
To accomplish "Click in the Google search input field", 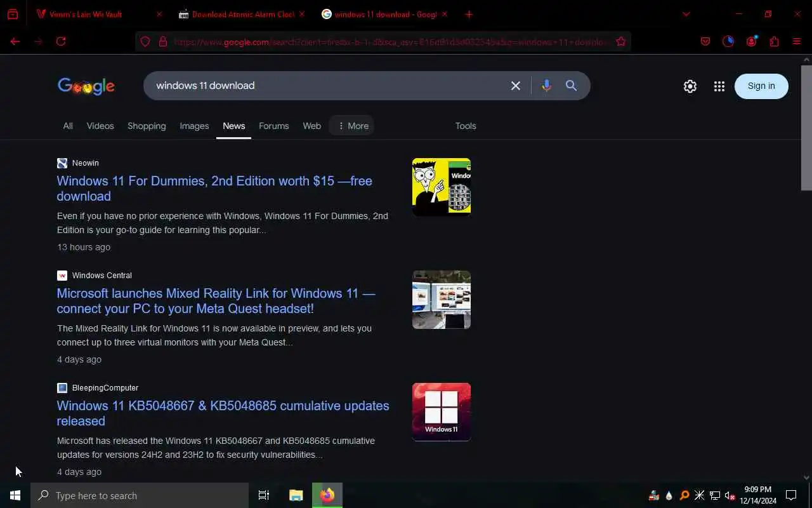I will (x=327, y=86).
